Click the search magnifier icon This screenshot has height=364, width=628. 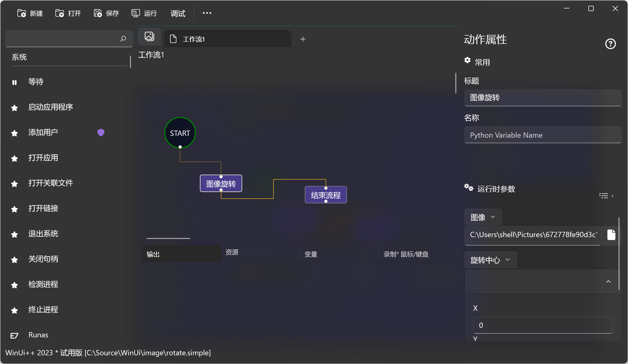tap(123, 39)
